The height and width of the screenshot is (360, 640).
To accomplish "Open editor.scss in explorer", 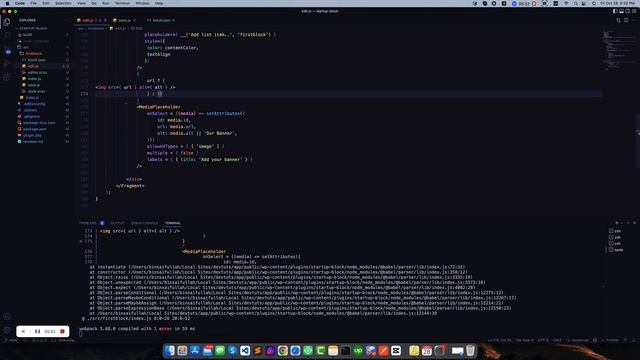I will coord(37,72).
